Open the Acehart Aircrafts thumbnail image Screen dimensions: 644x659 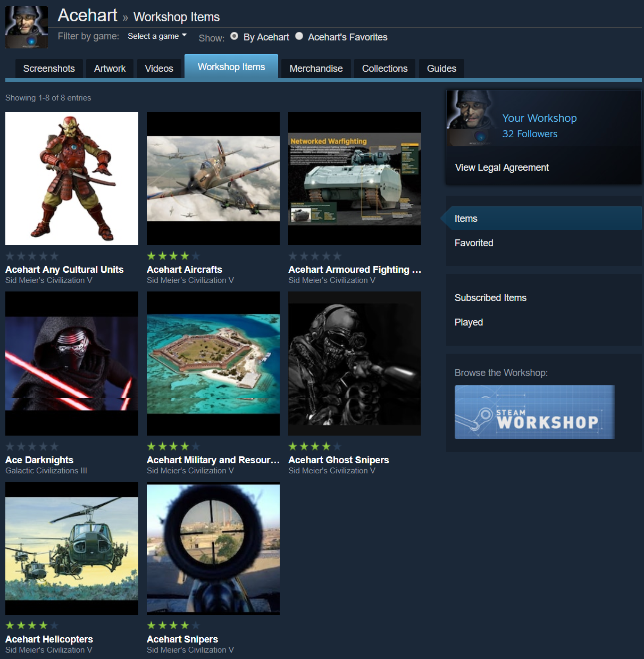tap(213, 179)
